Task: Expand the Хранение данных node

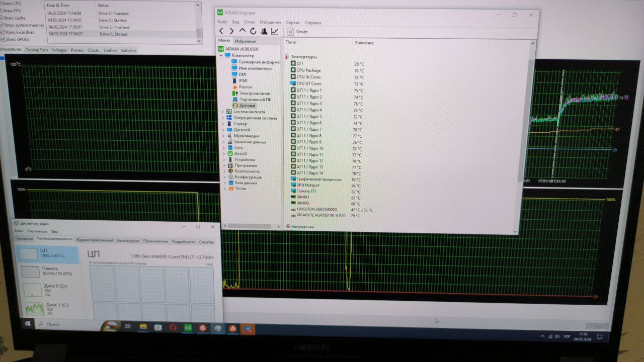Action: [223, 142]
